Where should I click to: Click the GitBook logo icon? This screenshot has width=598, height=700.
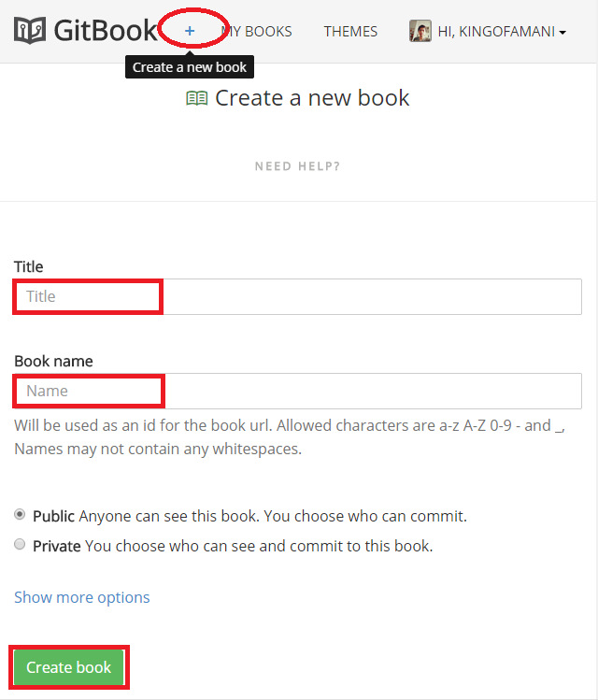click(29, 31)
